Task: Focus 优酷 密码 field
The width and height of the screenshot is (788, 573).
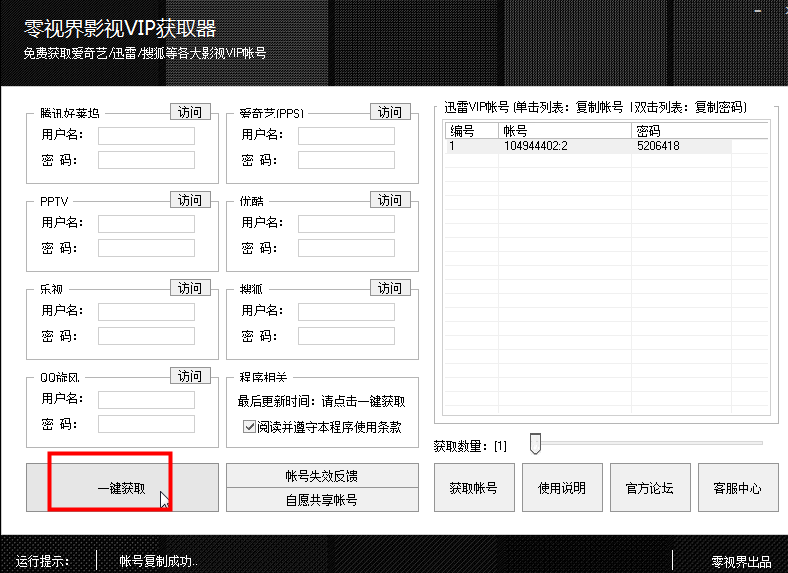Action: (x=346, y=248)
